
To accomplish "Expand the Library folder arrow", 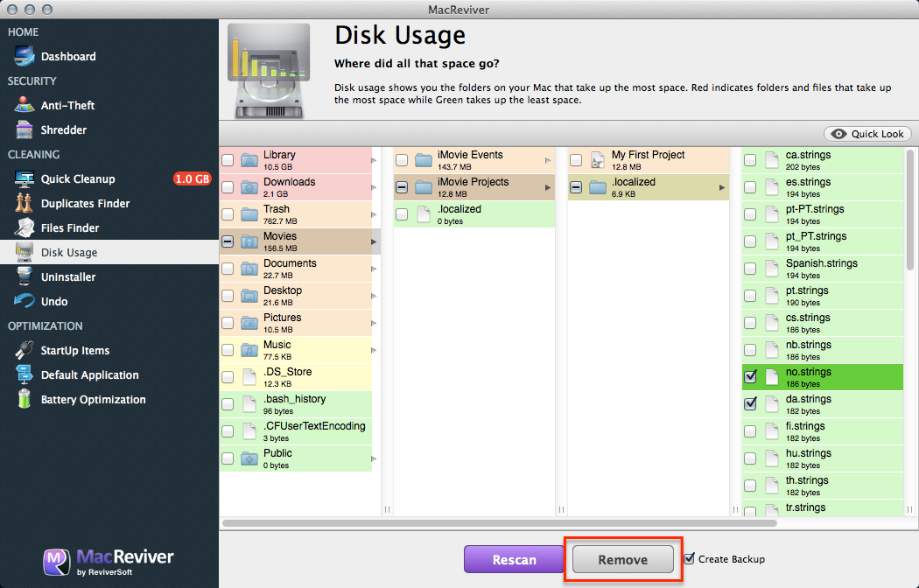I will click(x=374, y=160).
